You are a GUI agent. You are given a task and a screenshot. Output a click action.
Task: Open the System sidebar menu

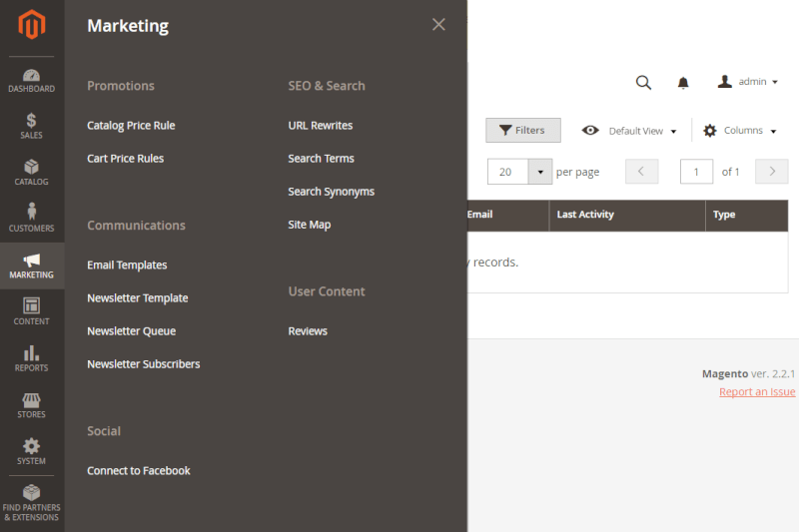pyautogui.click(x=32, y=451)
